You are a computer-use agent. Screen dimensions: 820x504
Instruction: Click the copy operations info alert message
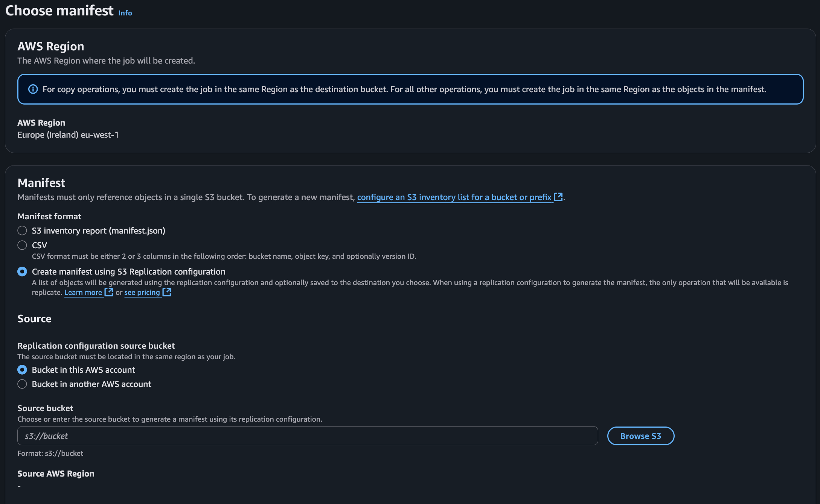(404, 89)
